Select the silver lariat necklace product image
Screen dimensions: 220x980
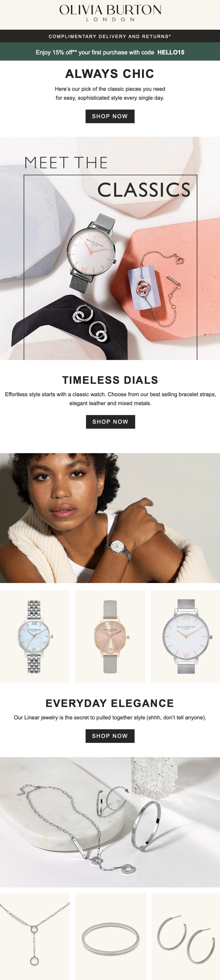tap(35, 936)
